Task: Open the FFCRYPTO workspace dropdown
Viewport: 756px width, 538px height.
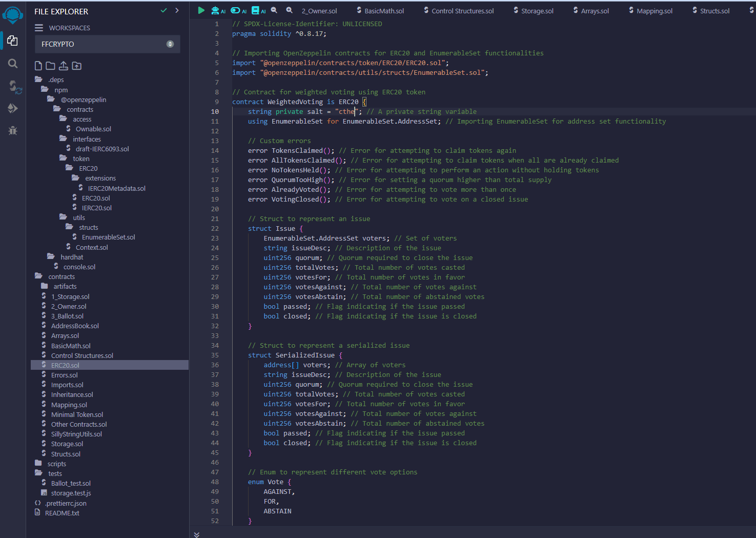Action: click(x=108, y=44)
